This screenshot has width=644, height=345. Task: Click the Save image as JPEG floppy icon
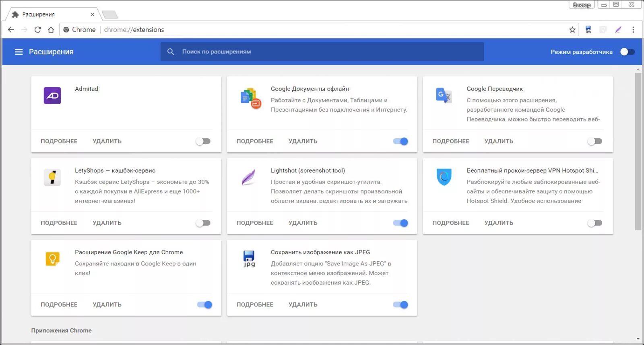(x=249, y=259)
